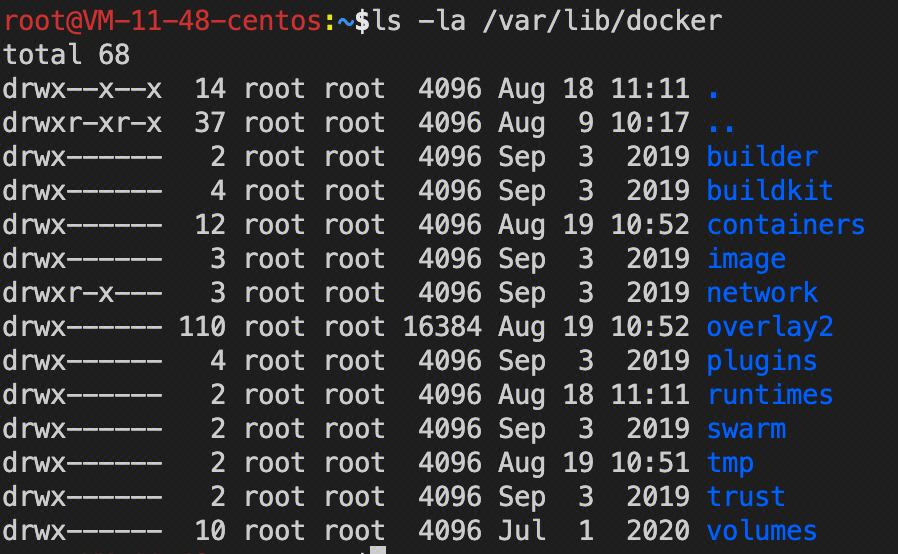The height and width of the screenshot is (554, 898).
Task: Select the swarm directory name
Action: 746,429
